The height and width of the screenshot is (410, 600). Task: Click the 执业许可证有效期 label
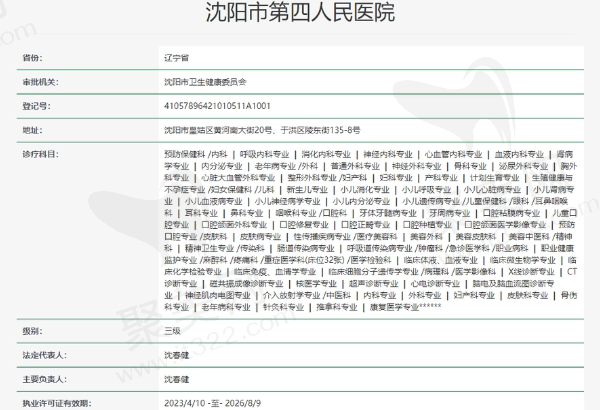pos(57,403)
